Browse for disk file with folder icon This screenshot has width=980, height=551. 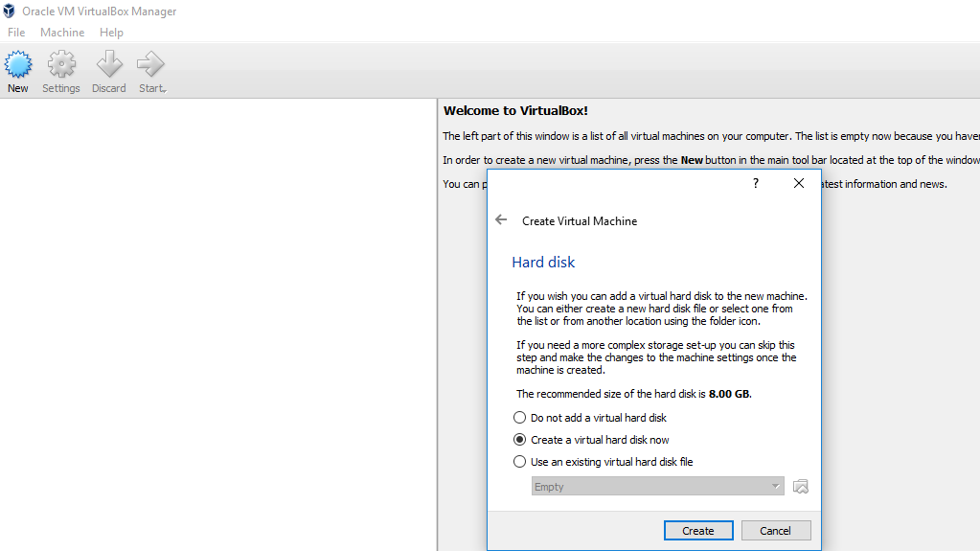[x=801, y=487]
